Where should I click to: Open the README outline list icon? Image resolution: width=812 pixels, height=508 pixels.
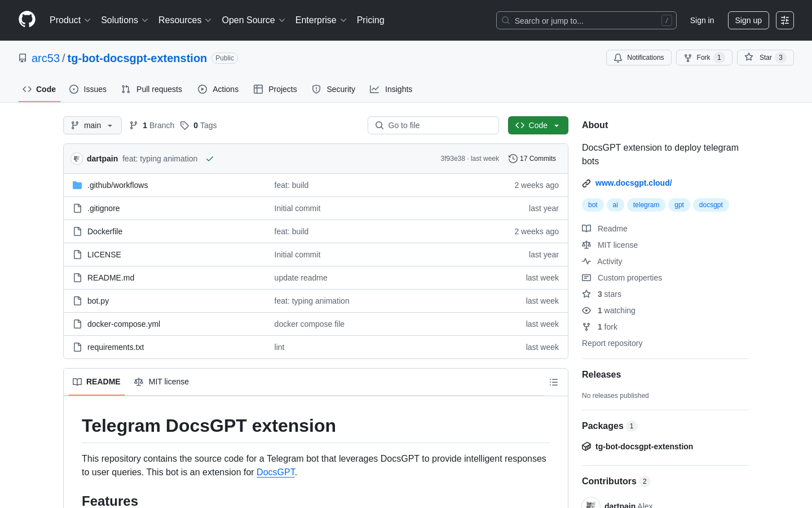(x=554, y=382)
